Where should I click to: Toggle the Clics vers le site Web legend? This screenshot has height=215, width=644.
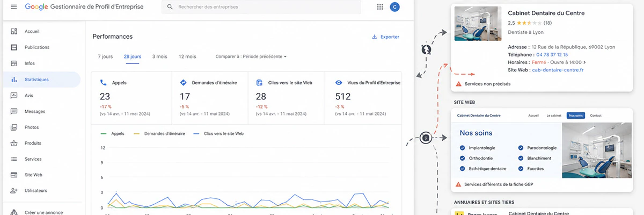(218, 133)
